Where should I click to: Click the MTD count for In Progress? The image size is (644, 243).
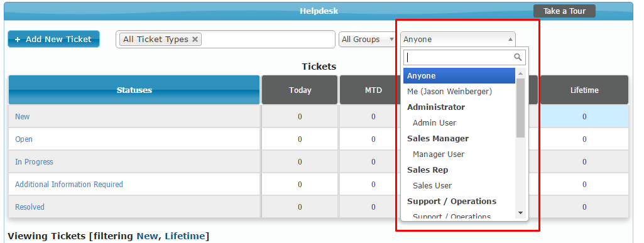coord(373,162)
